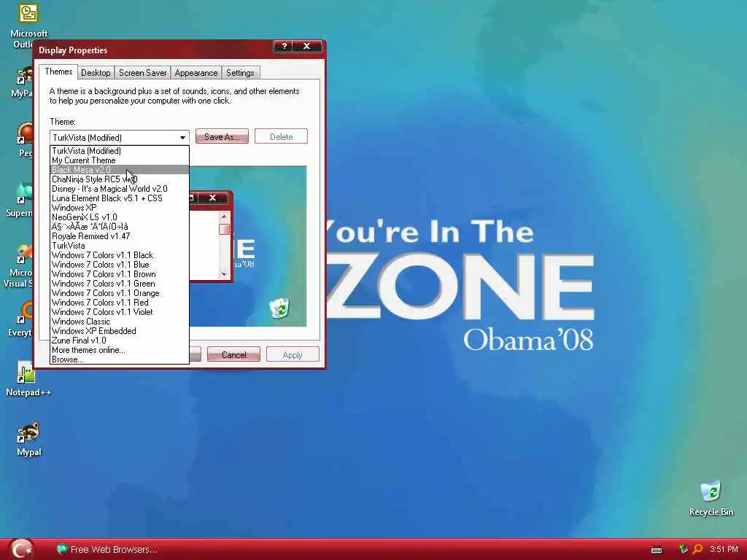747x560 pixels.
Task: Select Windows 7 Colors v1.1 Green
Action: pyautogui.click(x=120, y=284)
